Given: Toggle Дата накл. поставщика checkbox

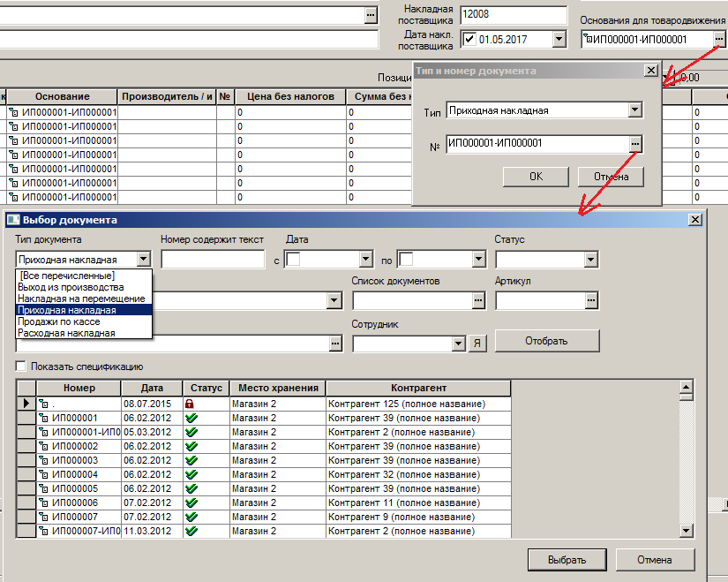Looking at the screenshot, I should click(469, 39).
